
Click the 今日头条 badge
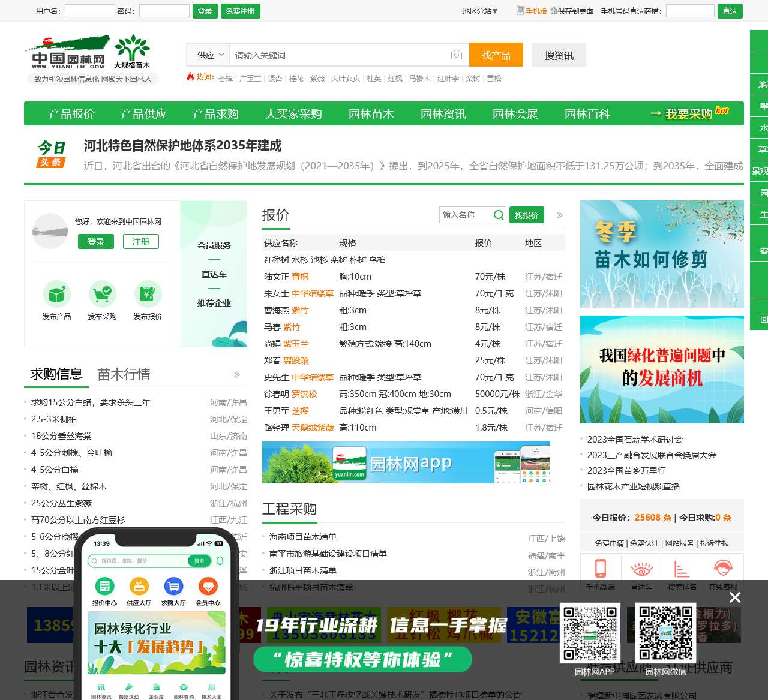tap(51, 154)
